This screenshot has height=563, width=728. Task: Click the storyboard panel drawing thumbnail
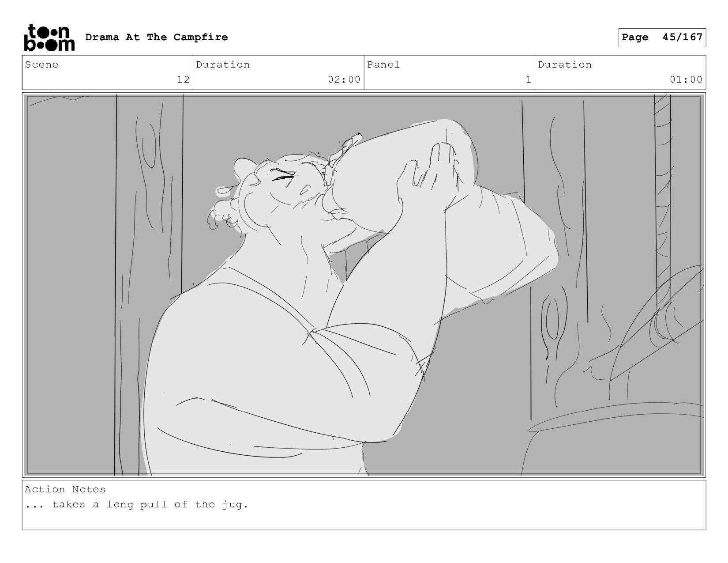click(x=364, y=285)
